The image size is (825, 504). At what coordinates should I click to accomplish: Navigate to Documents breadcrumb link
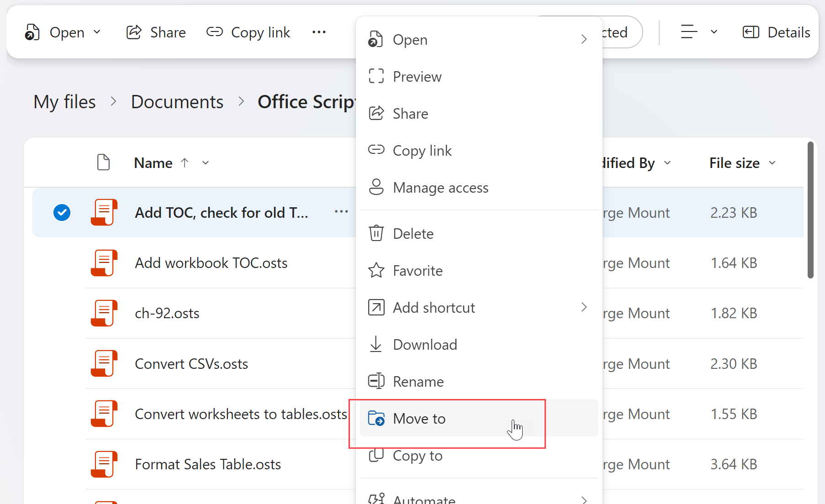coord(177,102)
